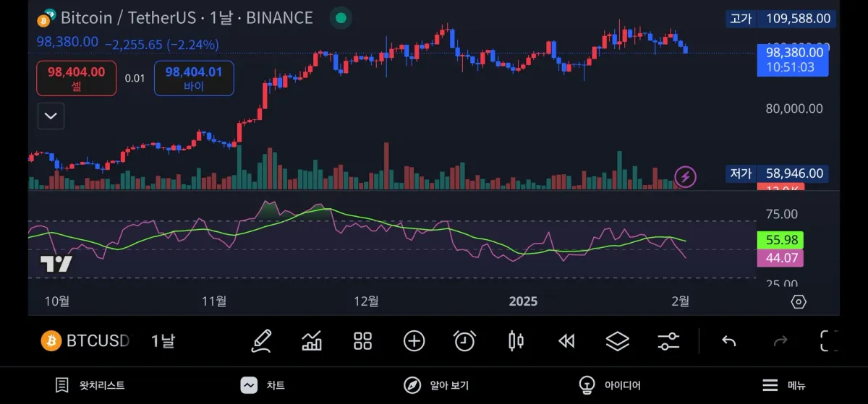Tap the green market status indicator
Image resolution: width=868 pixels, height=404 pixels.
point(341,18)
